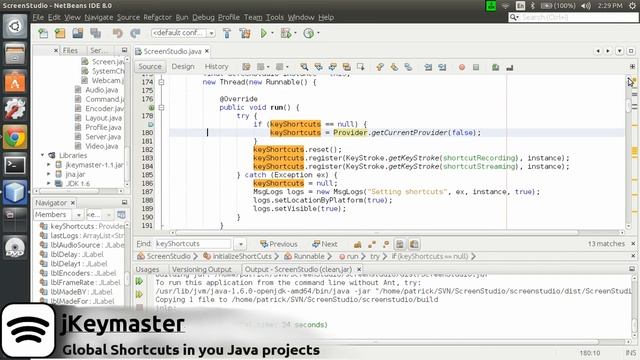Toggle Whole Words in Find bar
640x360 pixels.
pos(372,244)
